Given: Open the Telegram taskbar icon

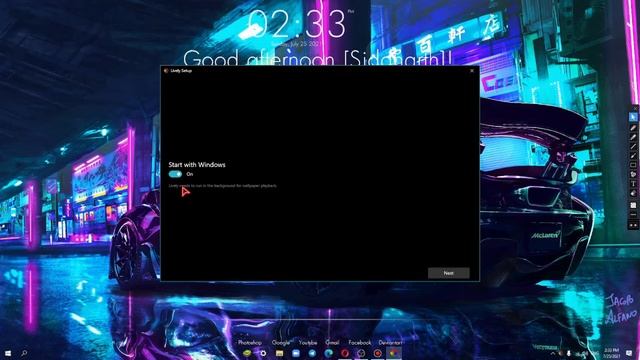Looking at the screenshot, I should point(312,353).
